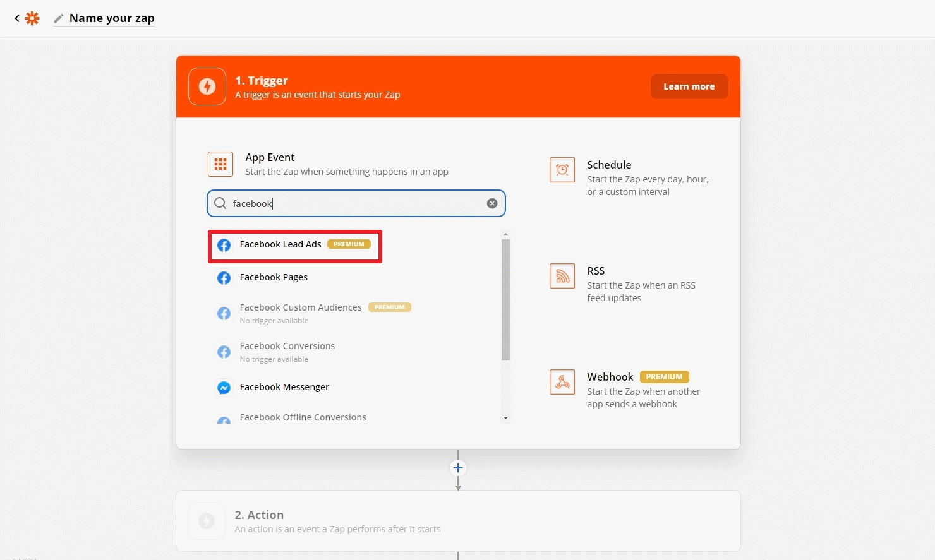Image resolution: width=935 pixels, height=560 pixels.
Task: Rename via the "Name your zap" title
Action: [112, 18]
